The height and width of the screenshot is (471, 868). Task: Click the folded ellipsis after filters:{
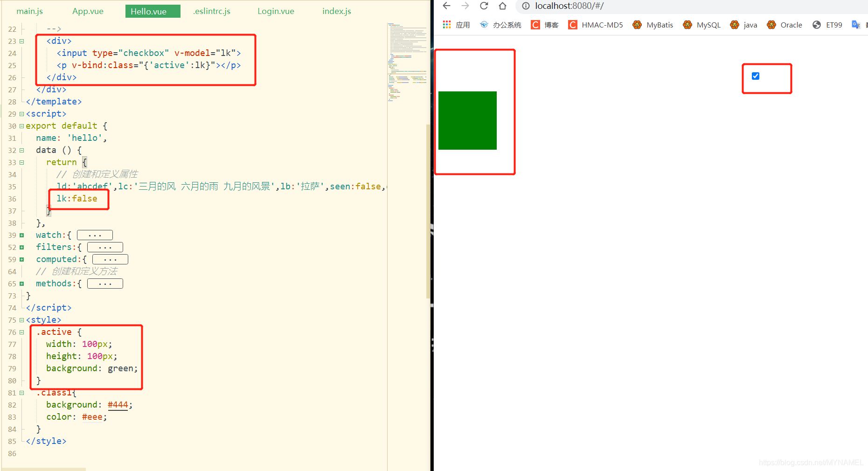point(105,247)
